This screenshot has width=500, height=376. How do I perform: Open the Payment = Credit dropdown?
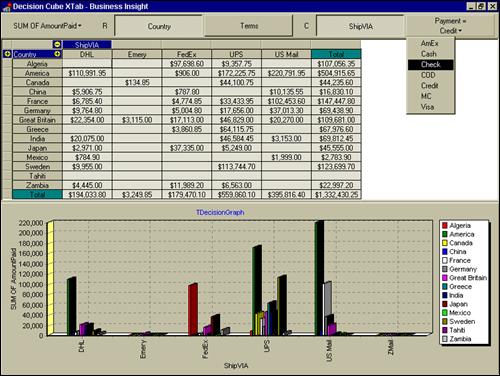point(450,26)
